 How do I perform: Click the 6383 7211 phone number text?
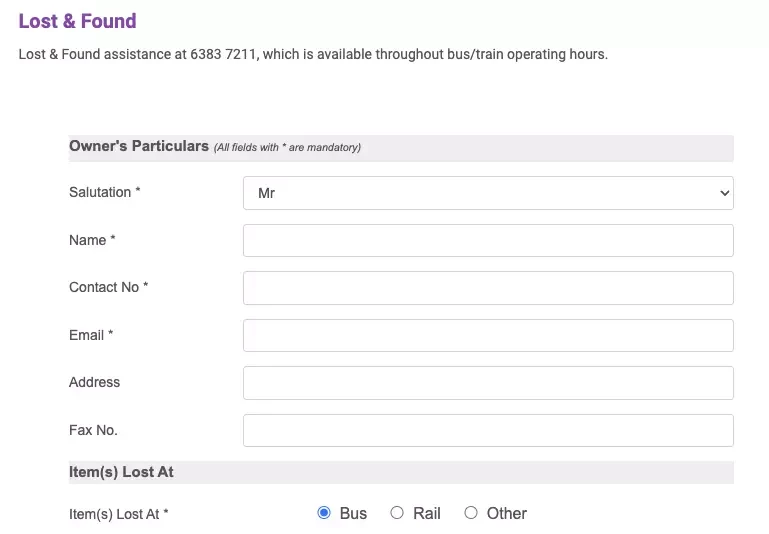223,54
